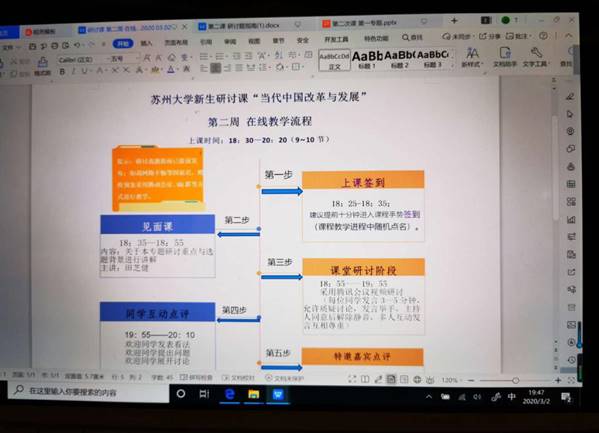This screenshot has width=599, height=433.
Task: Open the 页面布局 ribbon tab
Action: pos(176,42)
